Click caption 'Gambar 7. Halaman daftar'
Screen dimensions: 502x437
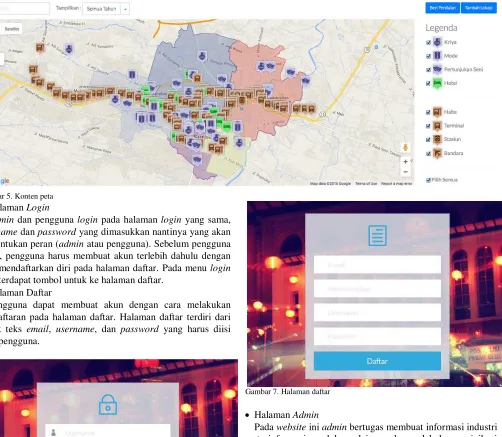point(287,391)
